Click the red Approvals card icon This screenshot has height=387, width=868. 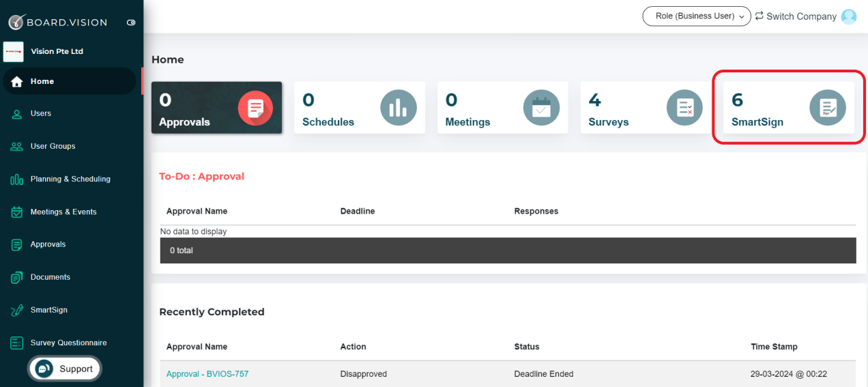click(x=255, y=108)
